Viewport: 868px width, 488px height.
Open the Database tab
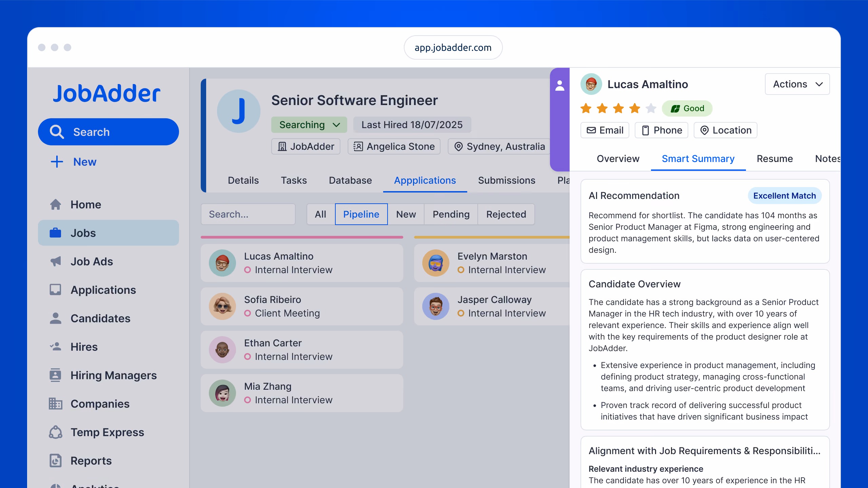(x=350, y=180)
